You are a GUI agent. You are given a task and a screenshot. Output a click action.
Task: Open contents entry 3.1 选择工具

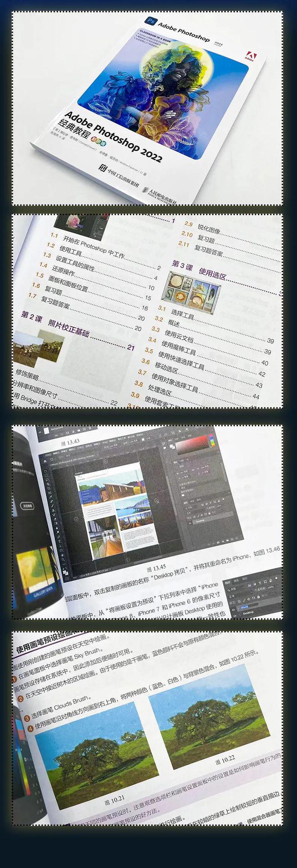tap(176, 313)
